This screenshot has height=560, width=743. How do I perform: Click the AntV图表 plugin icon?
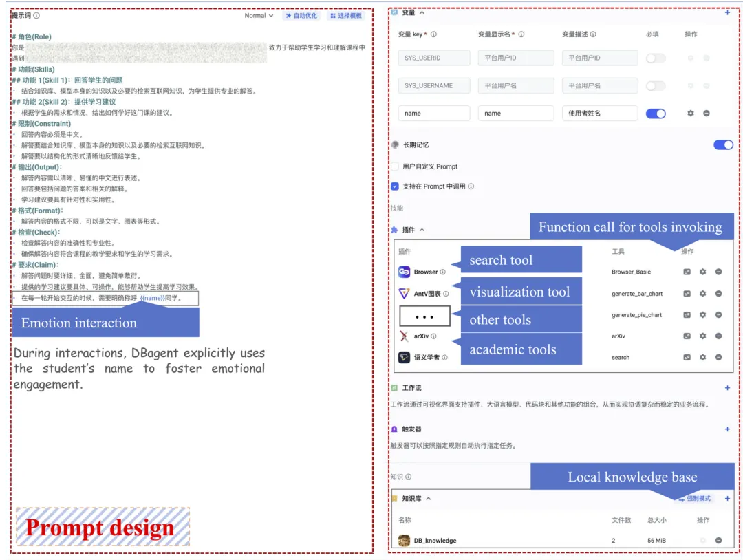tap(404, 293)
